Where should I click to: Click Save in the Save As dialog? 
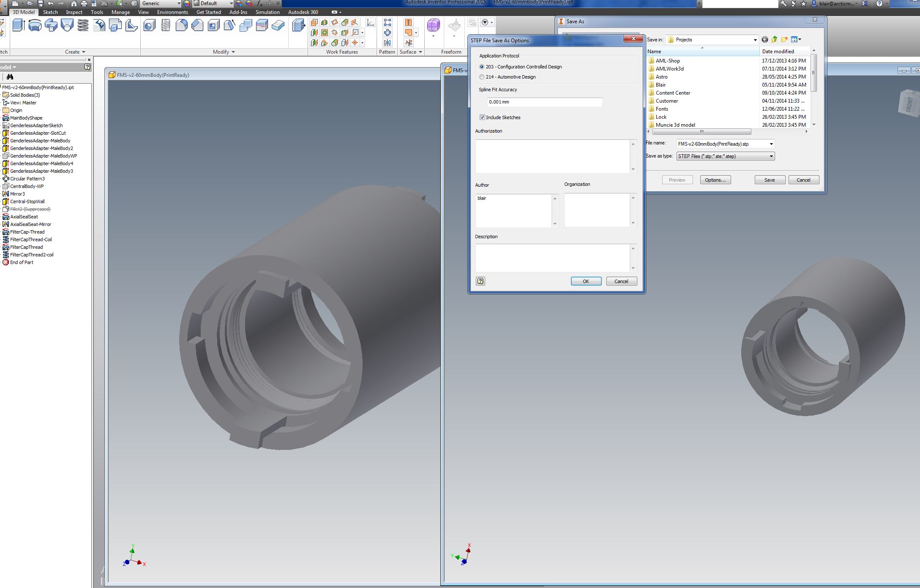[x=770, y=180]
